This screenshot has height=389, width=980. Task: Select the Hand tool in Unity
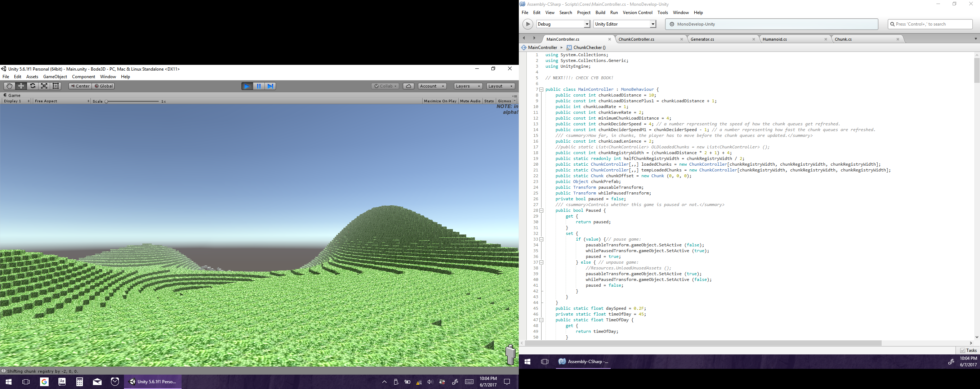click(9, 86)
